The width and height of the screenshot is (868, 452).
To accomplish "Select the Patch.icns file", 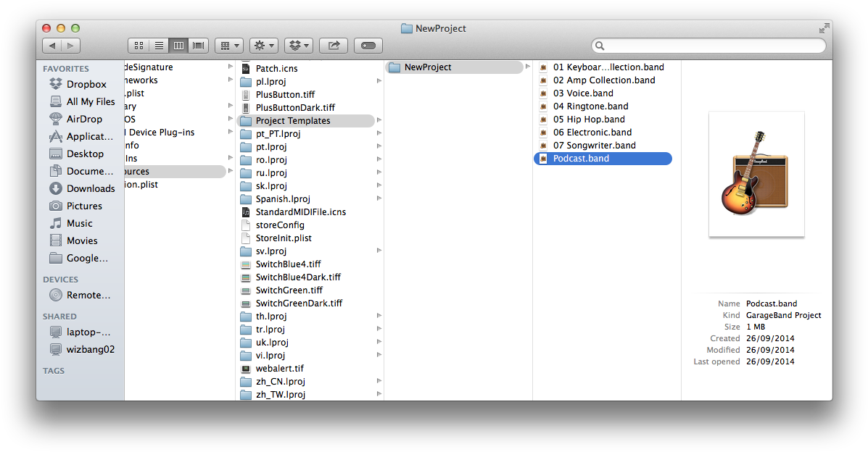I will (x=269, y=69).
